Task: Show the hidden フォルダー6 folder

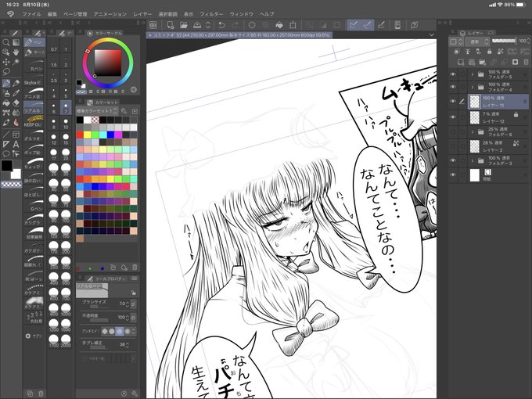Action: (452, 131)
